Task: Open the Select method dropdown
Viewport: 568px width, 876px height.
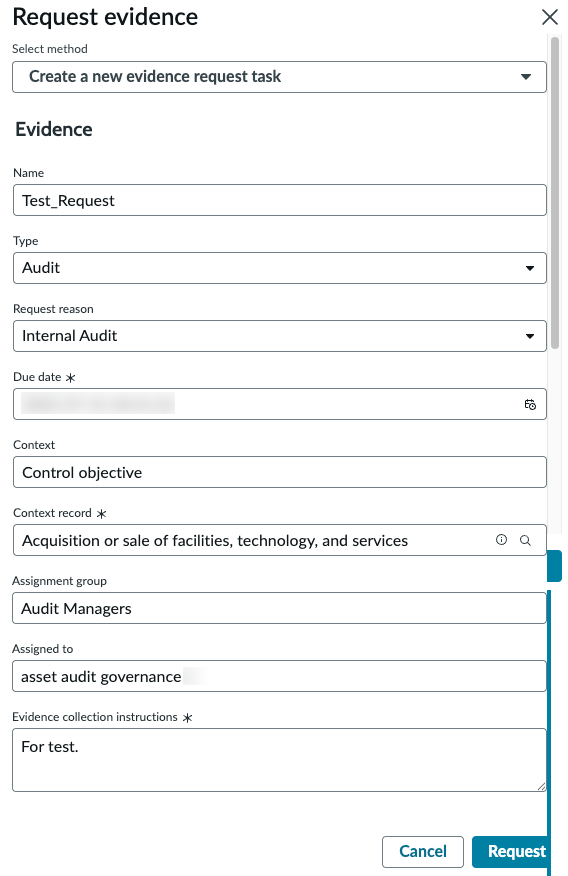Action: pos(279,77)
